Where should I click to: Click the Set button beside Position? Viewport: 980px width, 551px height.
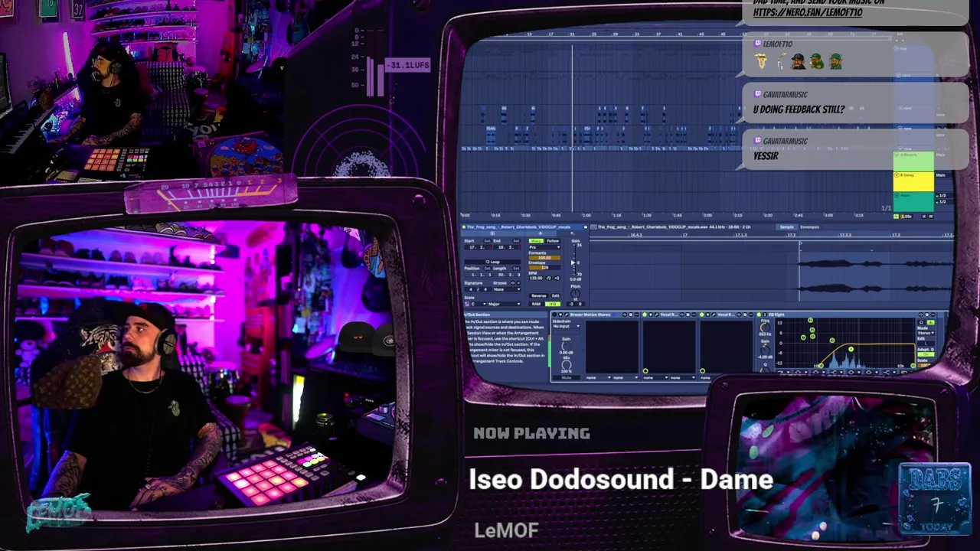click(487, 269)
